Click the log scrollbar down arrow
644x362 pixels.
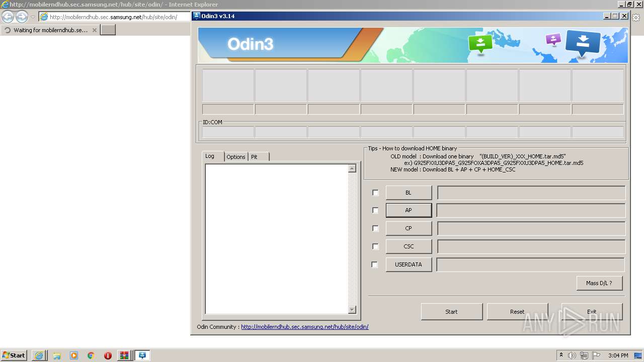pyautogui.click(x=352, y=310)
